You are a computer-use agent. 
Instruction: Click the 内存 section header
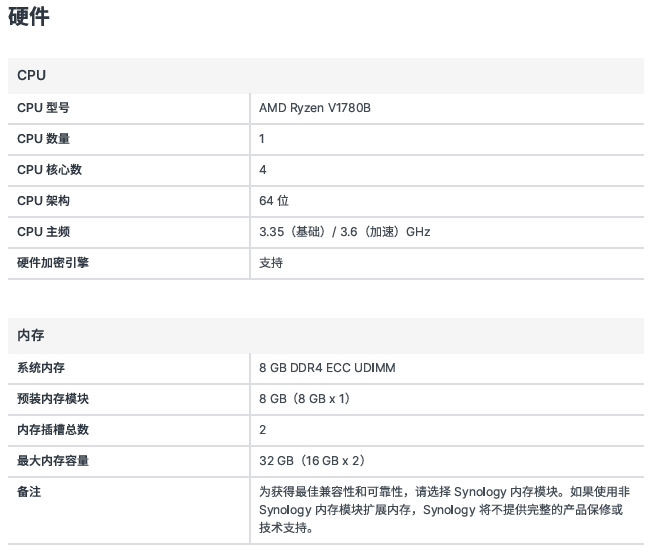click(31, 335)
